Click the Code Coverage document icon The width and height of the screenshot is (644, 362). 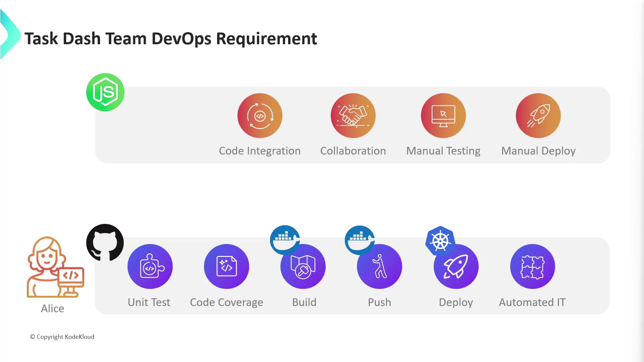226,266
